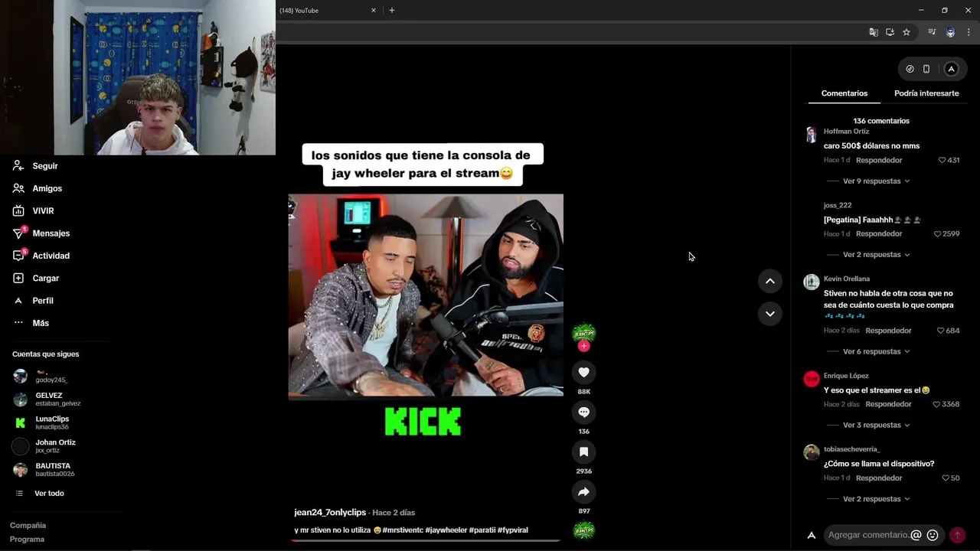Save the video with the bookmark icon
Screen dimensions: 980x551
(x=583, y=452)
